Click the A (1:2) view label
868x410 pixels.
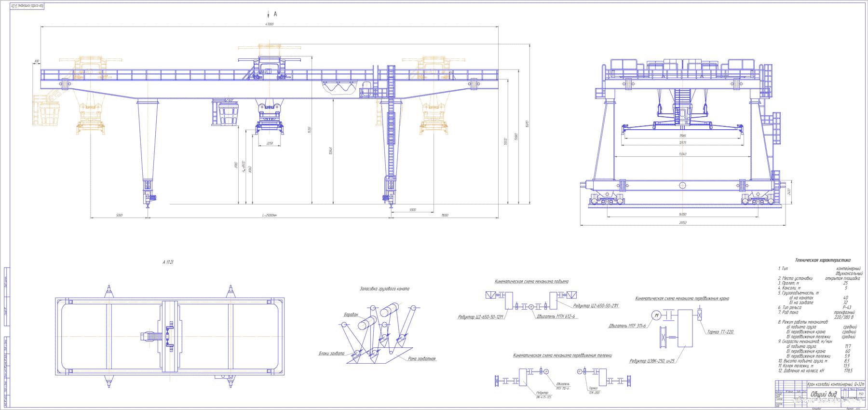click(x=168, y=262)
